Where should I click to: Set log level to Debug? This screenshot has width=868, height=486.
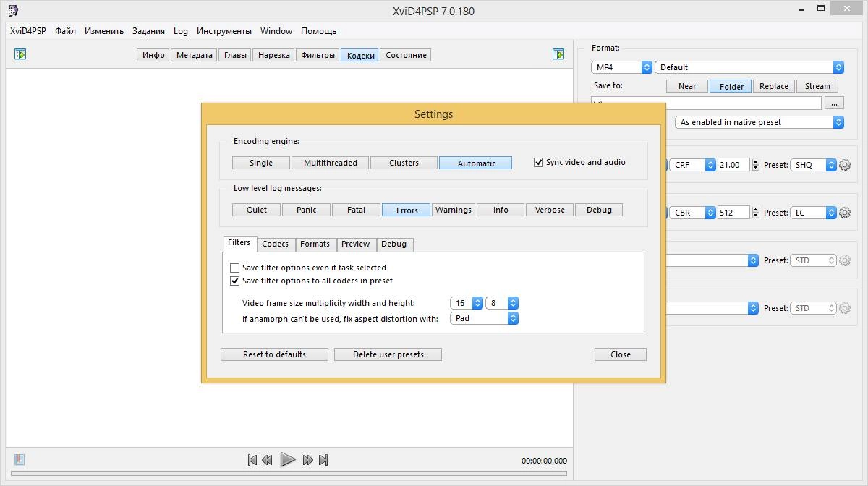[x=599, y=210]
